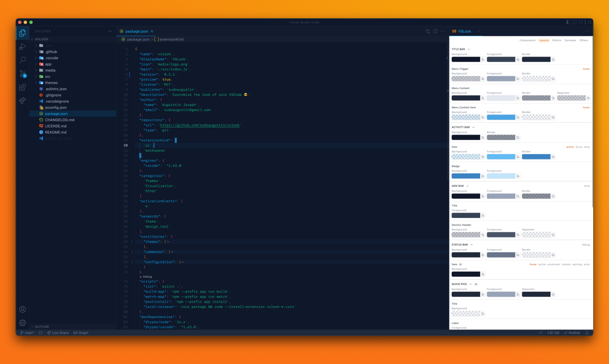The width and height of the screenshot is (609, 364).
Task: Select Status Bar Item warning state
Action: [x=577, y=264]
